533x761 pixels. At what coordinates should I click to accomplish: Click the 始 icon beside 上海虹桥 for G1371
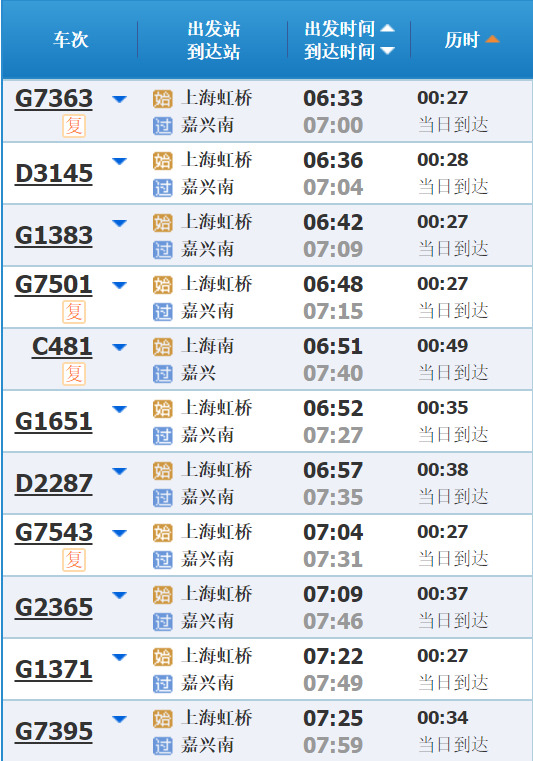click(163, 657)
